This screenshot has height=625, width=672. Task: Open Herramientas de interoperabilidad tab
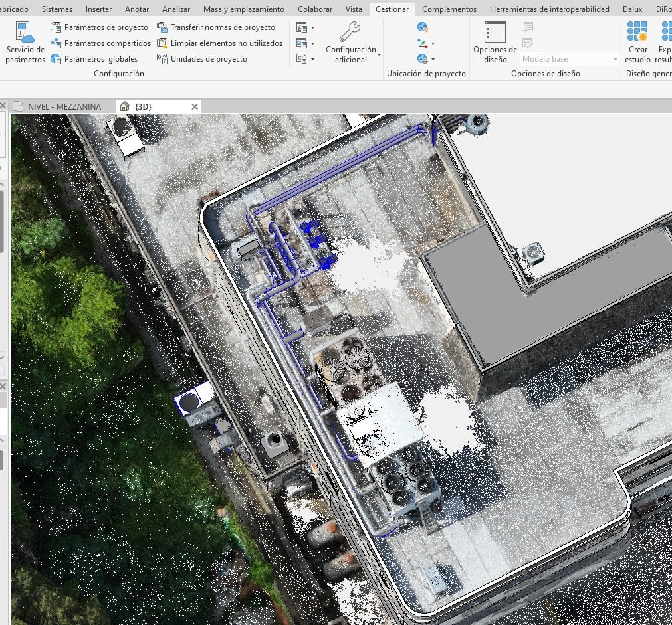[550, 9]
